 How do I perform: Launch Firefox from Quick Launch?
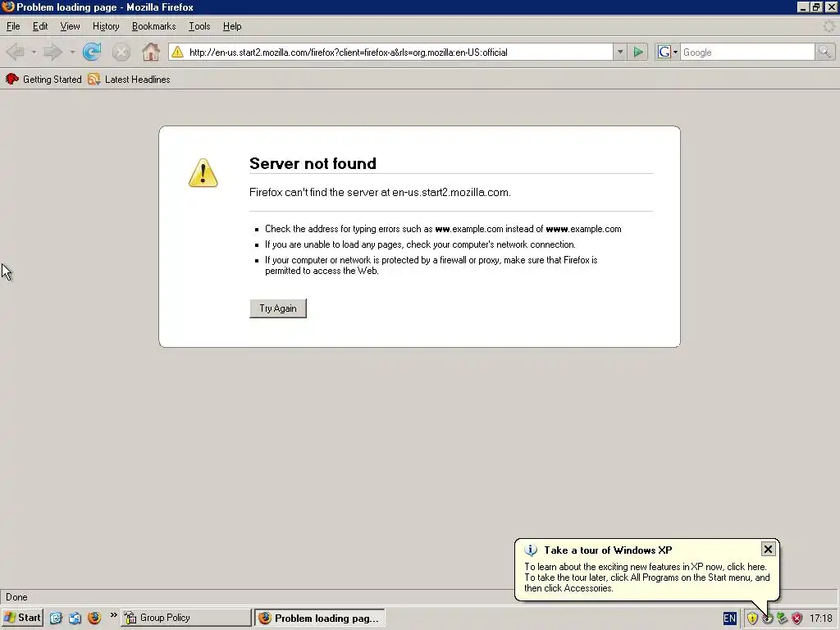click(x=94, y=618)
